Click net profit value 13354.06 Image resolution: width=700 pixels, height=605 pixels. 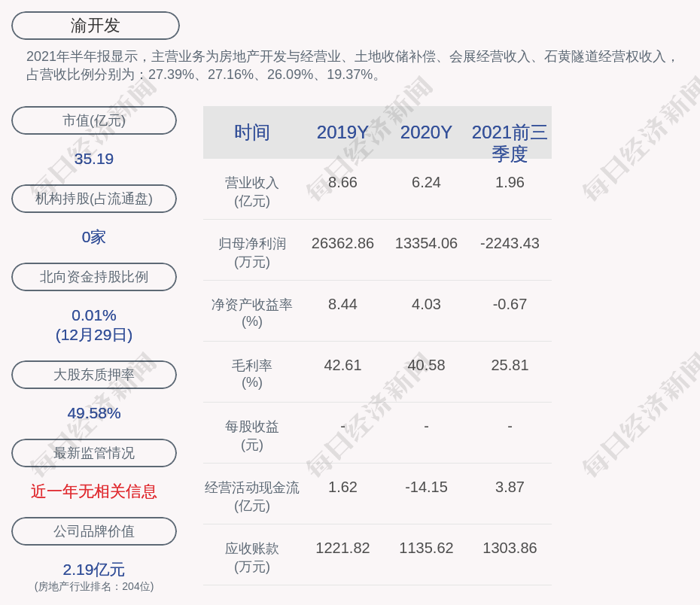coord(426,243)
